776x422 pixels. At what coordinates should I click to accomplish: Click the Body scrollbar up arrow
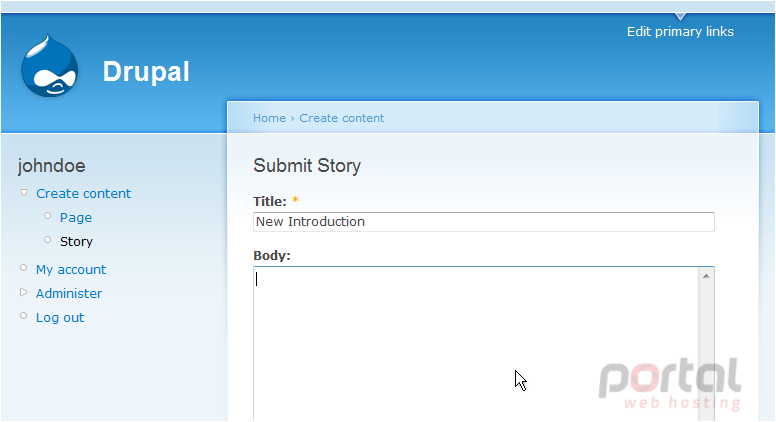(x=706, y=276)
